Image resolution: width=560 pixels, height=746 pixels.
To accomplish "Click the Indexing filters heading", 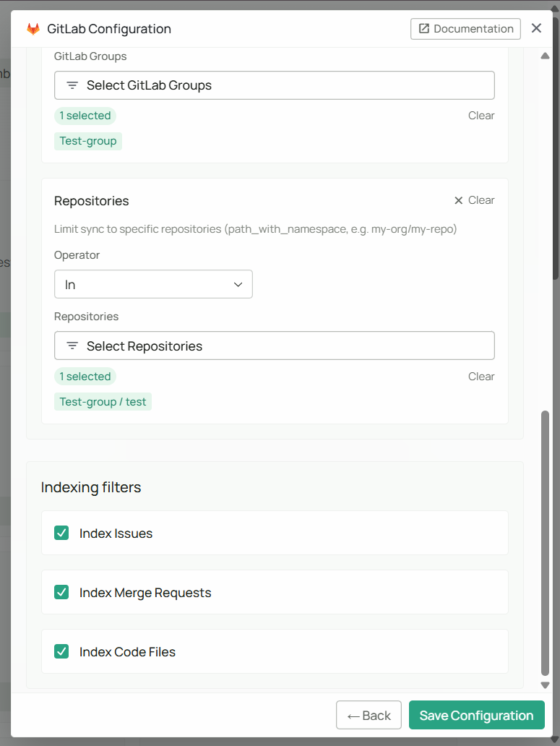I will 91,487.
